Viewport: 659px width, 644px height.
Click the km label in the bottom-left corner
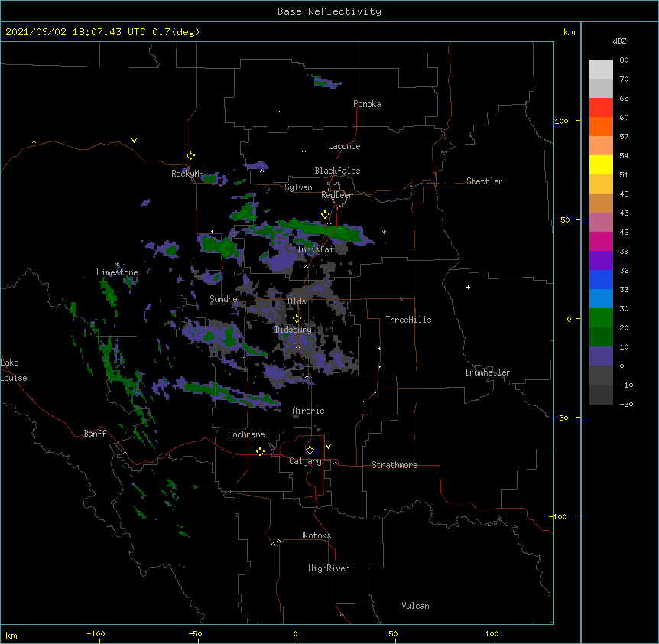[11, 635]
